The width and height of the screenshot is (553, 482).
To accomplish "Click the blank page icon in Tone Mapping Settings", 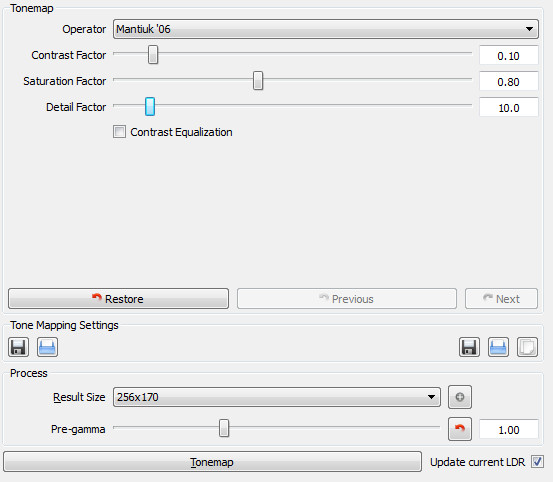I will (x=527, y=347).
